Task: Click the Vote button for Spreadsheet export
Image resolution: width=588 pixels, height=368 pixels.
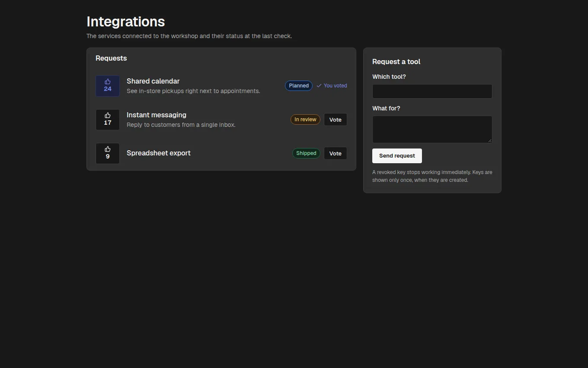Action: pyautogui.click(x=336, y=153)
